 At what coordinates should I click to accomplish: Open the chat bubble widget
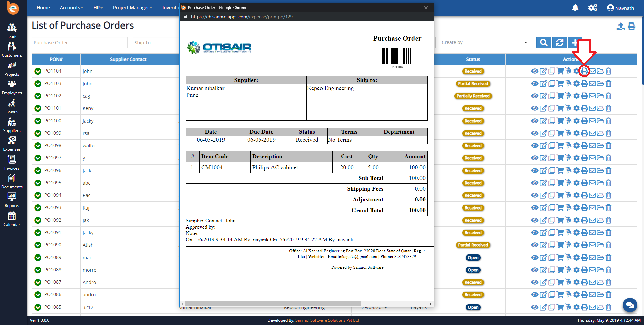click(630, 305)
